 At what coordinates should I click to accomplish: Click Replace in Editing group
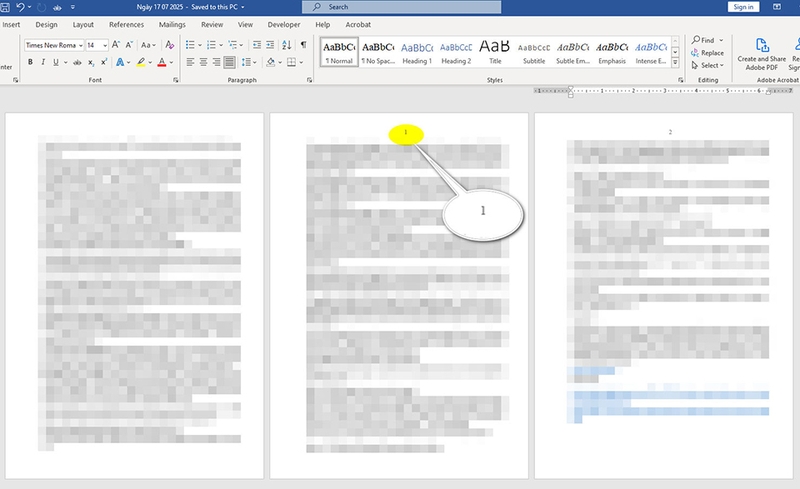[707, 53]
